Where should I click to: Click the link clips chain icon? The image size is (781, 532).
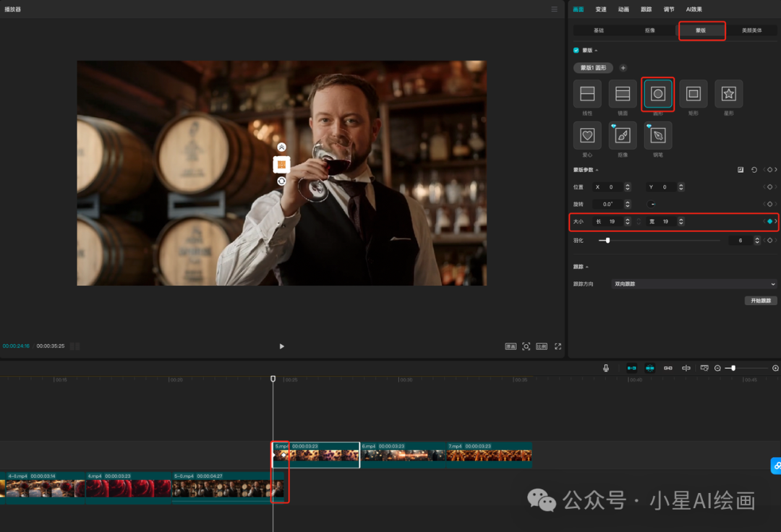point(668,368)
